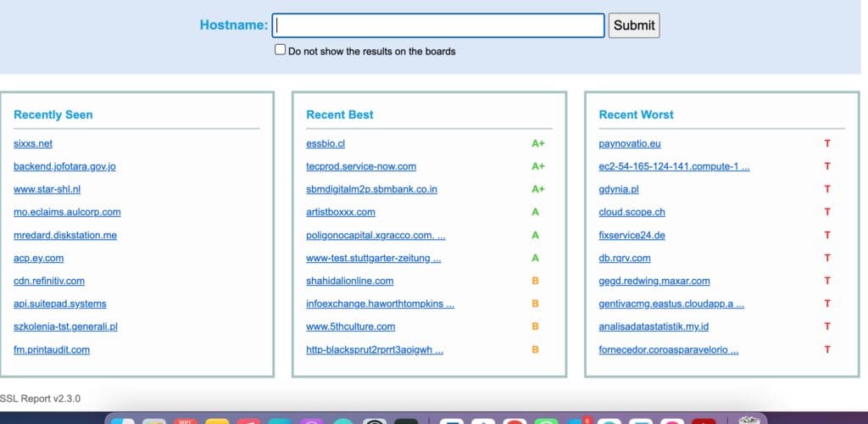Click the B grade next to infoexchange.haworthtompkins
Image resolution: width=868 pixels, height=424 pixels.
[536, 304]
